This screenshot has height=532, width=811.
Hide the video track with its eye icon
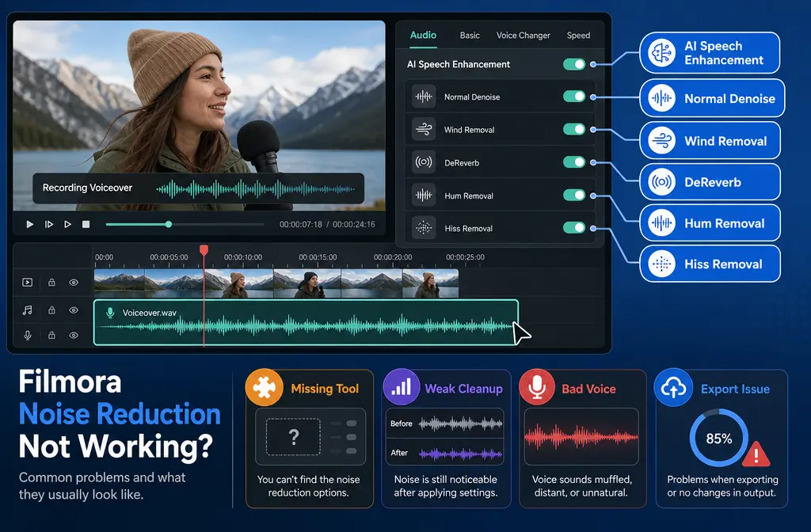(x=74, y=283)
